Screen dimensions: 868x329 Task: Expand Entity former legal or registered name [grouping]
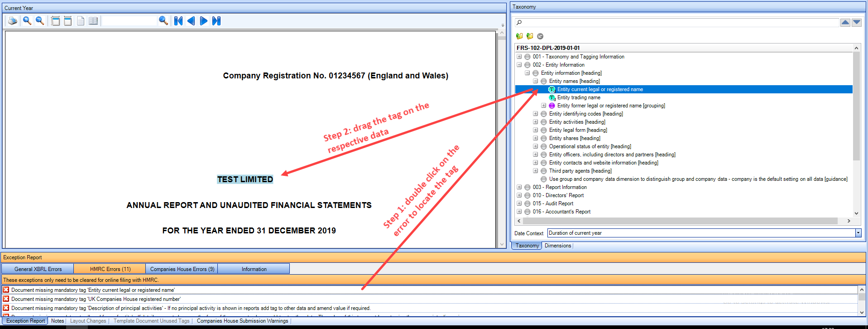coord(544,106)
